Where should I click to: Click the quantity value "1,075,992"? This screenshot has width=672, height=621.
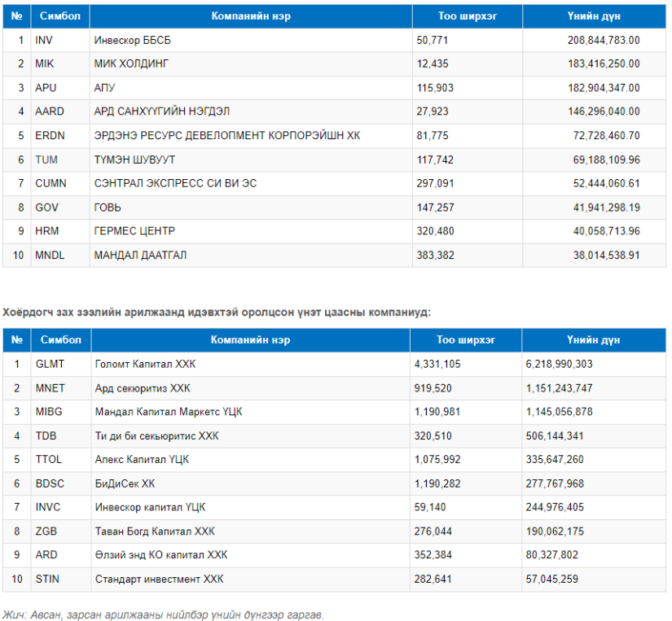[437, 460]
